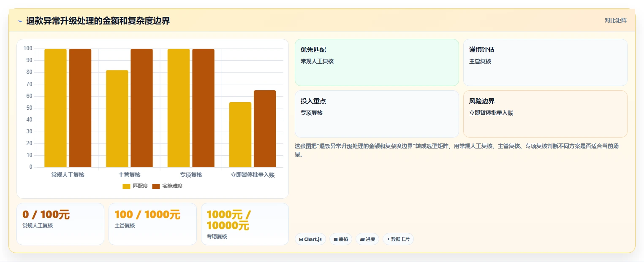Click the 表格 tag chip
This screenshot has width=644, height=262.
[x=341, y=239]
